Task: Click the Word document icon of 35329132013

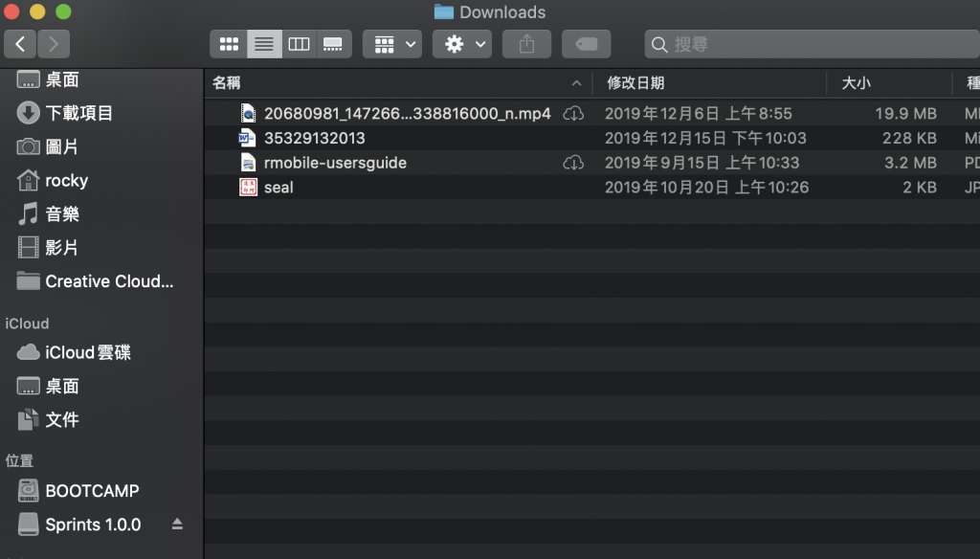Action: [248, 138]
